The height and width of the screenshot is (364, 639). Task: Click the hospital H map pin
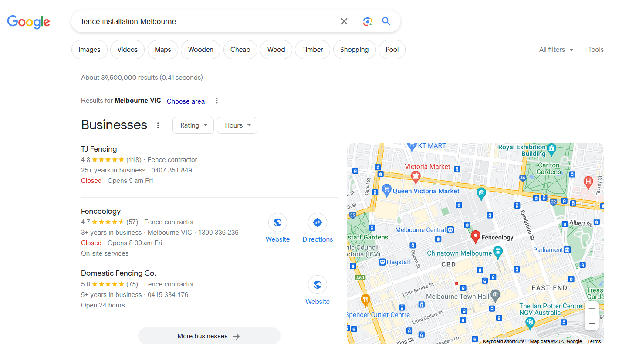(588, 182)
